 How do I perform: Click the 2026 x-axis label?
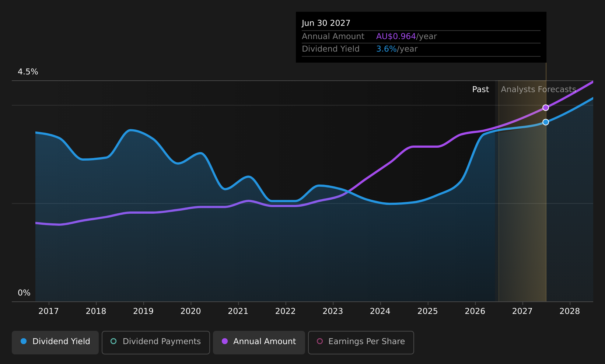[475, 311]
